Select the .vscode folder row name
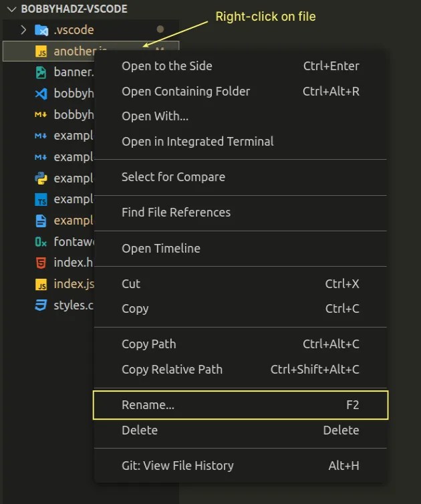Image resolution: width=421 pixels, height=504 pixels. pyautogui.click(x=74, y=30)
